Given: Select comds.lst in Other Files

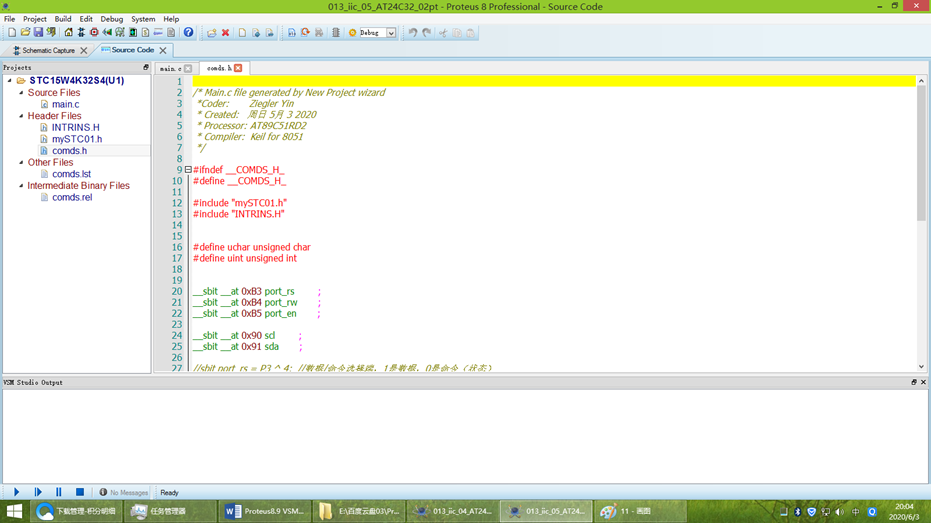Looking at the screenshot, I should (x=71, y=174).
